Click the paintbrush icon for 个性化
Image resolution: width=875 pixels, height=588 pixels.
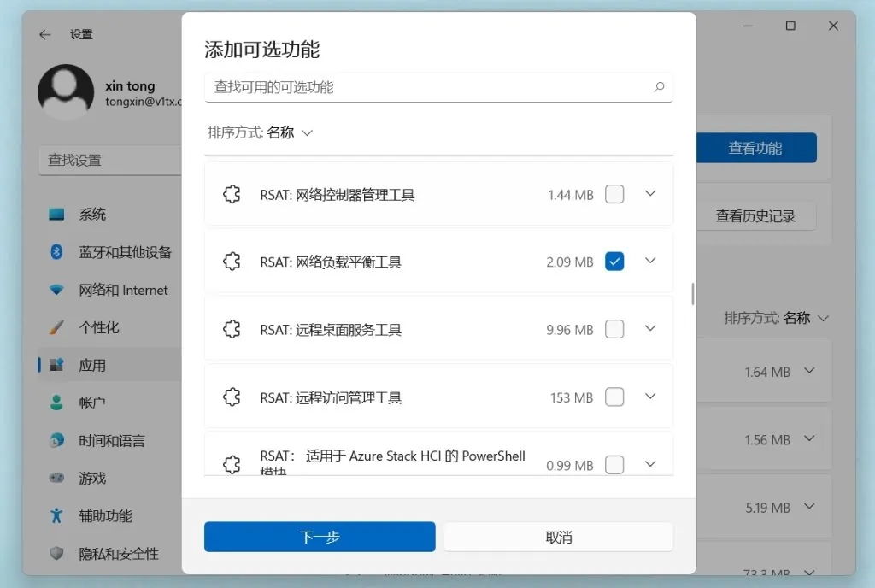tap(56, 327)
